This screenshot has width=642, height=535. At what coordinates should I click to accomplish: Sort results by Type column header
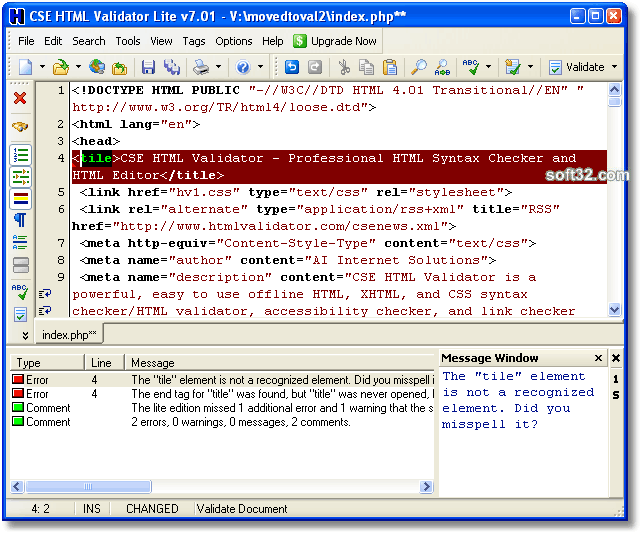click(x=47, y=363)
